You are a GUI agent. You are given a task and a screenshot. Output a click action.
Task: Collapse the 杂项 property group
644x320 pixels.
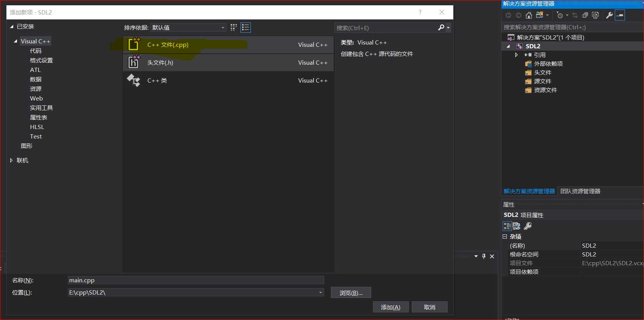(x=505, y=236)
